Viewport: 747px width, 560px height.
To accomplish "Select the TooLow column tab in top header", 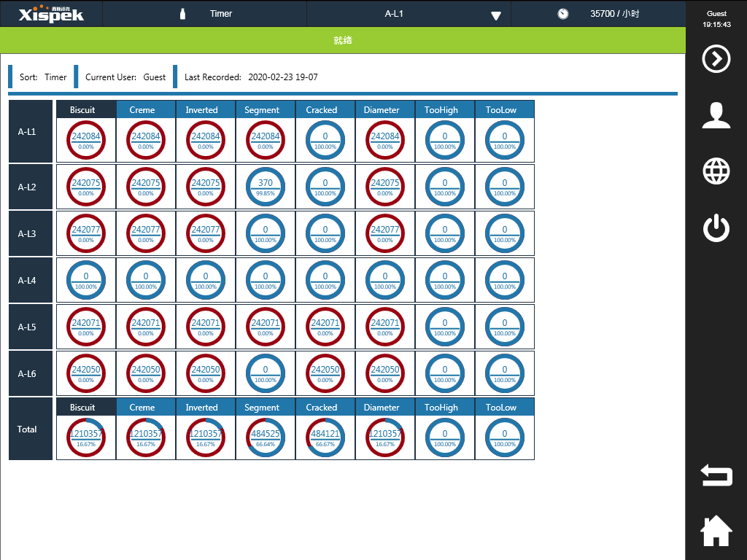I will (505, 109).
